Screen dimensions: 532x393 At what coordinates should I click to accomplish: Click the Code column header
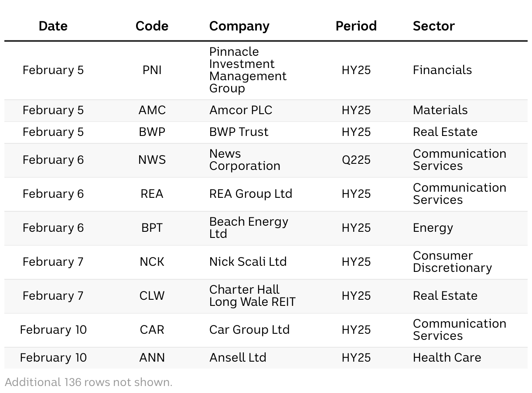click(x=152, y=26)
